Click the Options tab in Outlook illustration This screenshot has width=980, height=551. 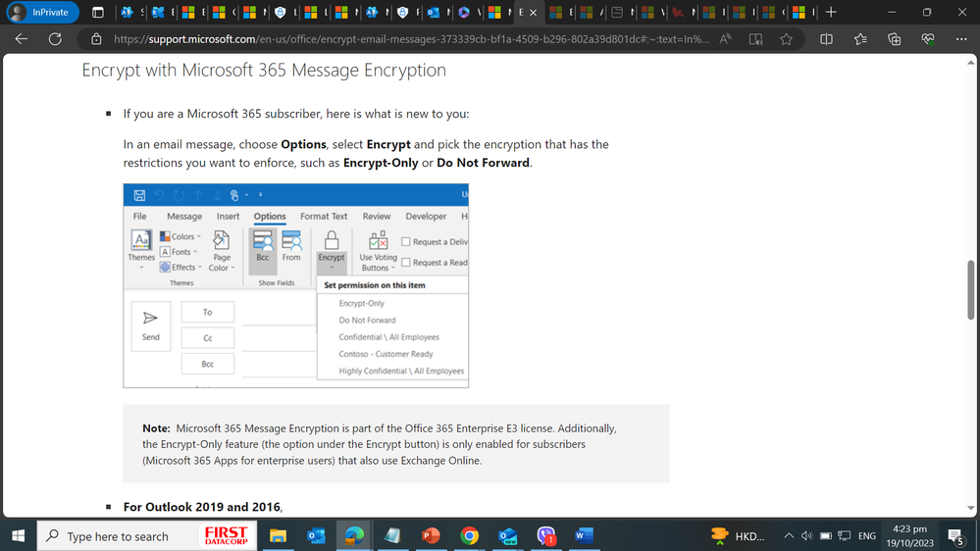(x=270, y=216)
